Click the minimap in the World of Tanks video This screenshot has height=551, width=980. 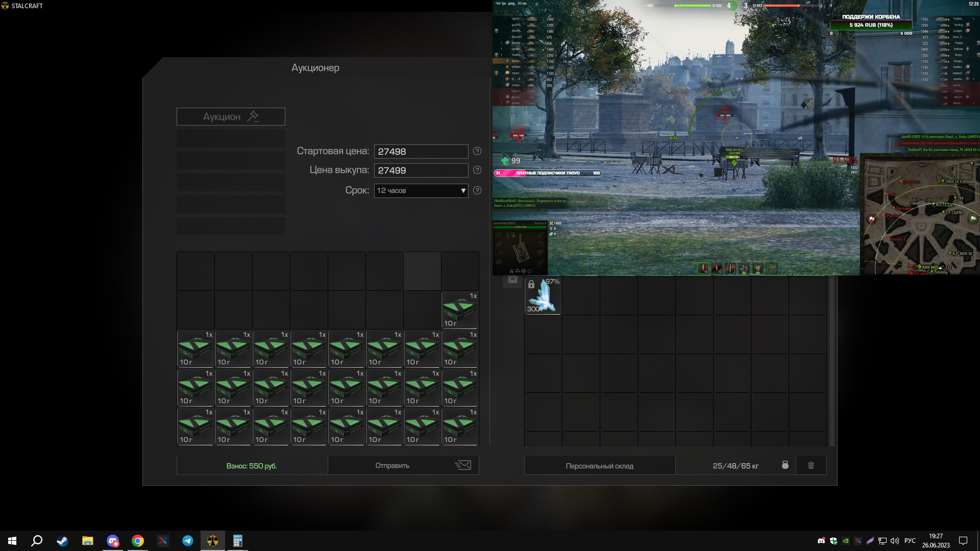point(920,214)
